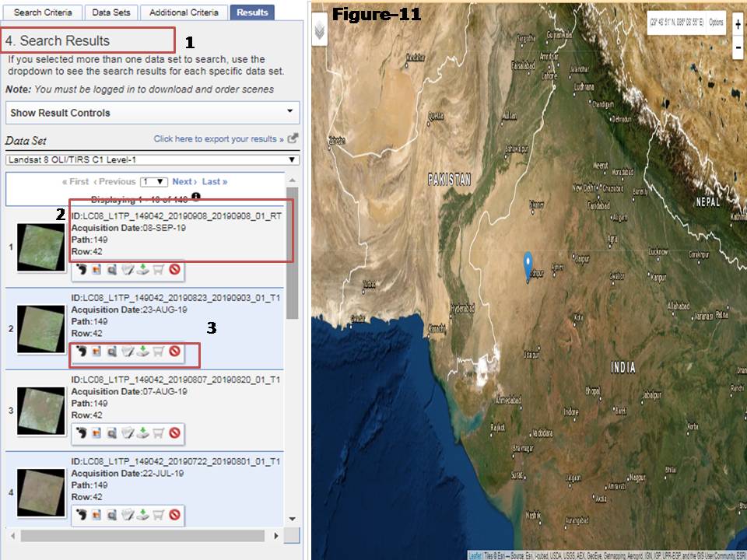Click the horizontal scrollbar thumb under the results
Screen dimensions: 747x560
(142, 536)
